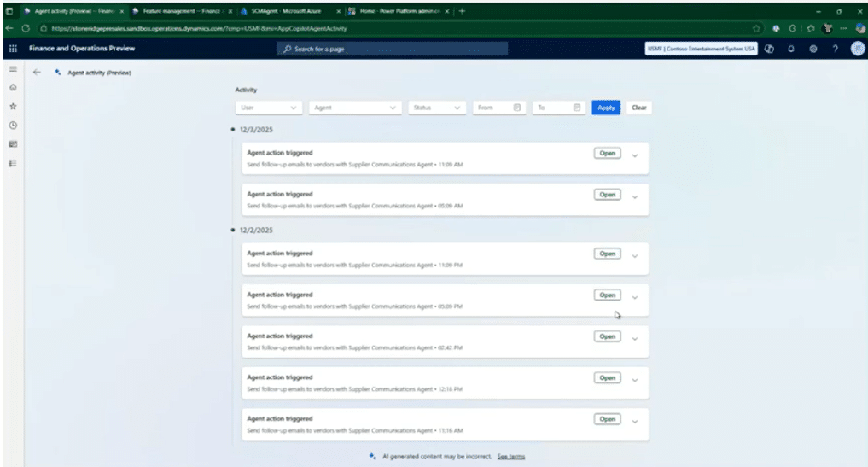The image size is (868, 467).
Task: Click the 12/2/2025 date heading
Action: (256, 230)
